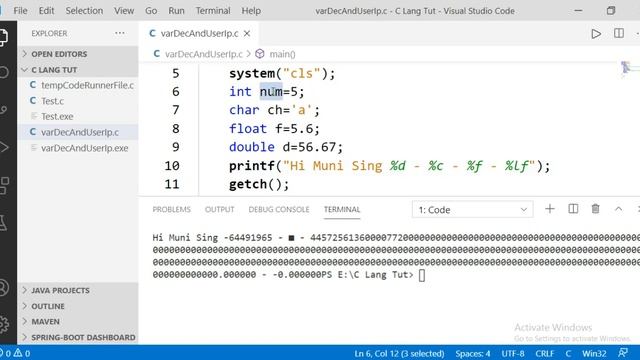Click 'getch' on line 11
The width and height of the screenshot is (640, 360).
(x=248, y=184)
